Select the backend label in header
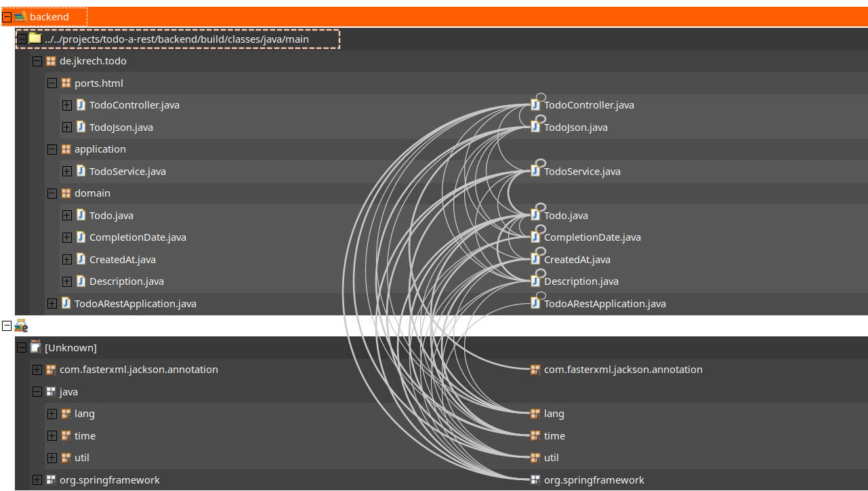 [49, 17]
